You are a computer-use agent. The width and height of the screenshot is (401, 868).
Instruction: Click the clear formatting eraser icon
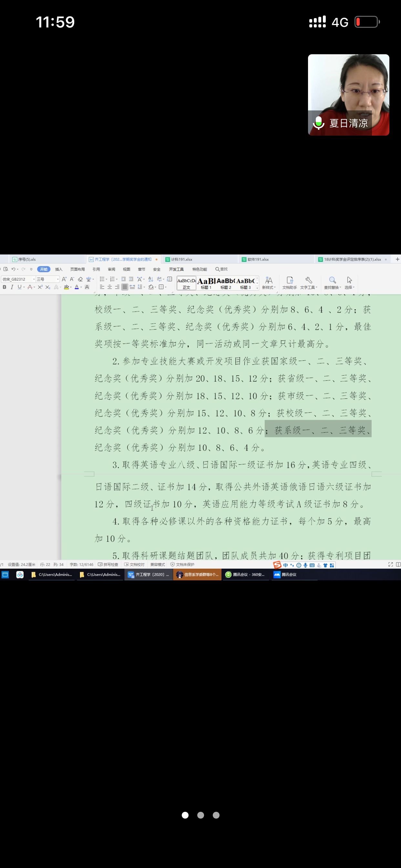[80, 279]
